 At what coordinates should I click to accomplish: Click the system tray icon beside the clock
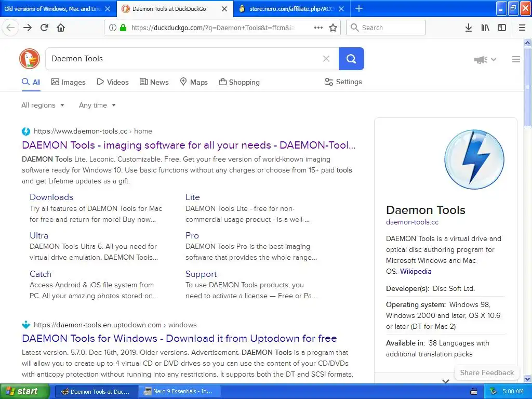493,391
